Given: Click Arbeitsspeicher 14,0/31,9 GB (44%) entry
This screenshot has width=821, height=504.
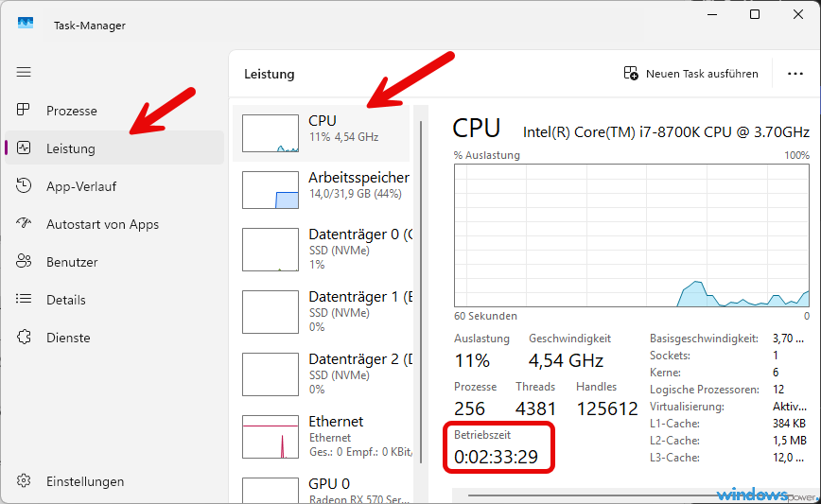Looking at the screenshot, I should pyautogui.click(x=358, y=184).
